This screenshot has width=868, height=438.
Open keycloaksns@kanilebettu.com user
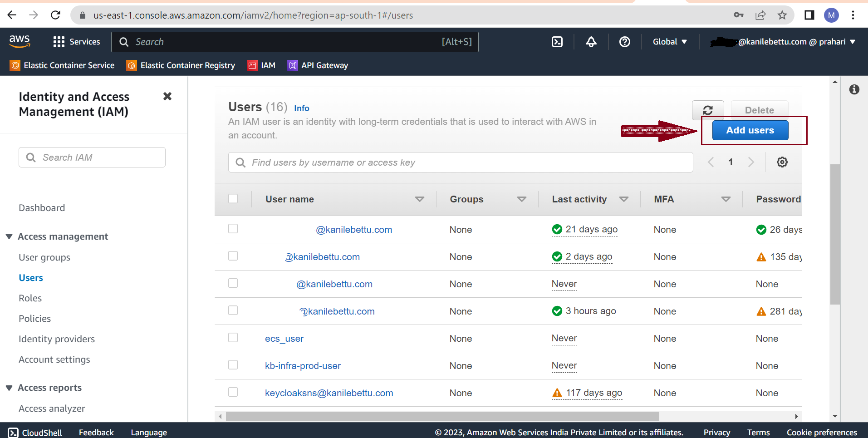coord(329,393)
